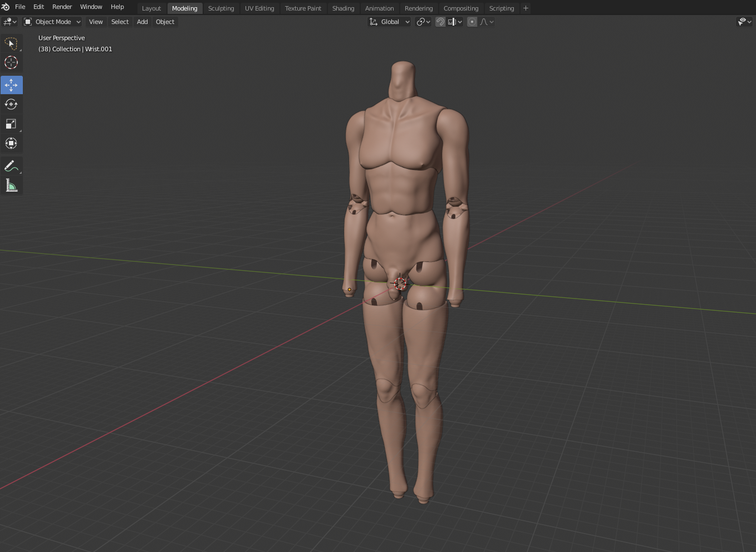
Task: Open the viewport Select menu
Action: pos(120,22)
